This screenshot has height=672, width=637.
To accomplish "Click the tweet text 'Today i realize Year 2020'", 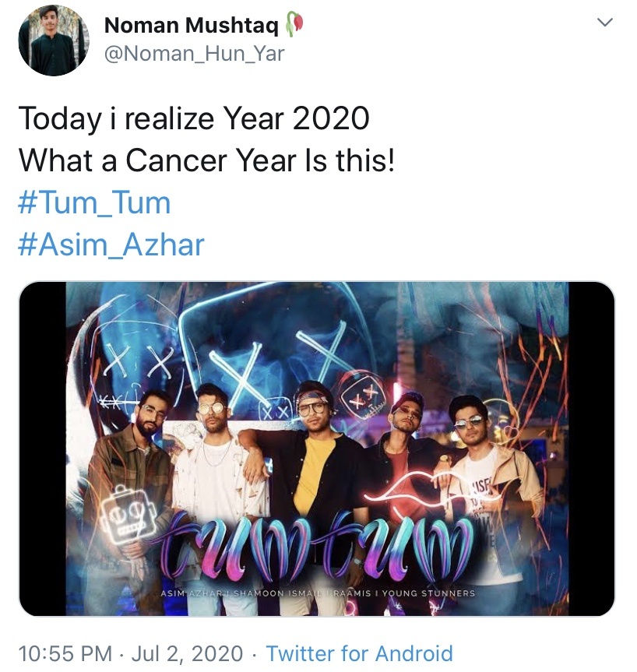I will (x=194, y=118).
